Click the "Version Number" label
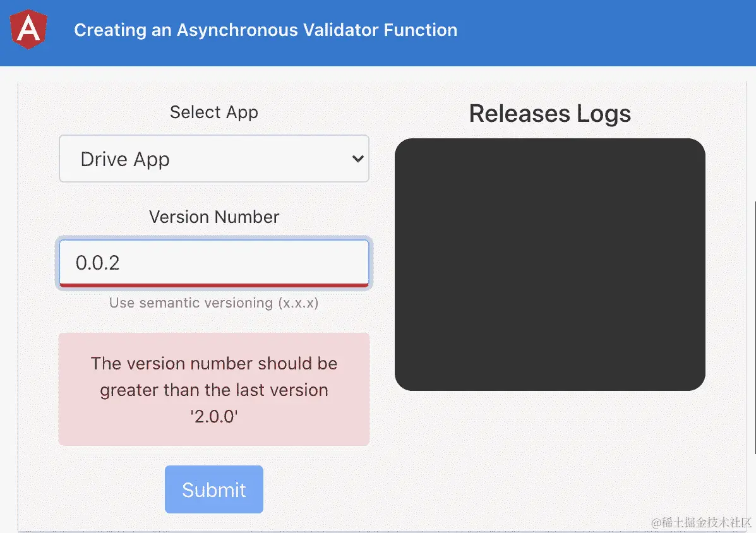This screenshot has height=533, width=756. click(214, 217)
